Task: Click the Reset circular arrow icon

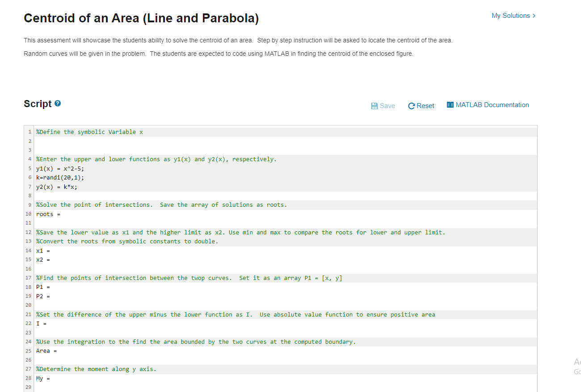Action: click(411, 105)
